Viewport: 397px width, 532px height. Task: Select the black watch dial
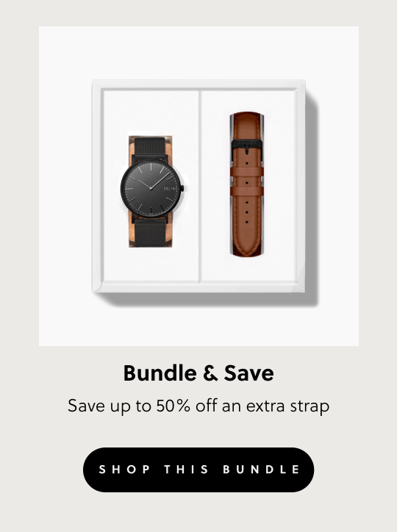pos(151,188)
